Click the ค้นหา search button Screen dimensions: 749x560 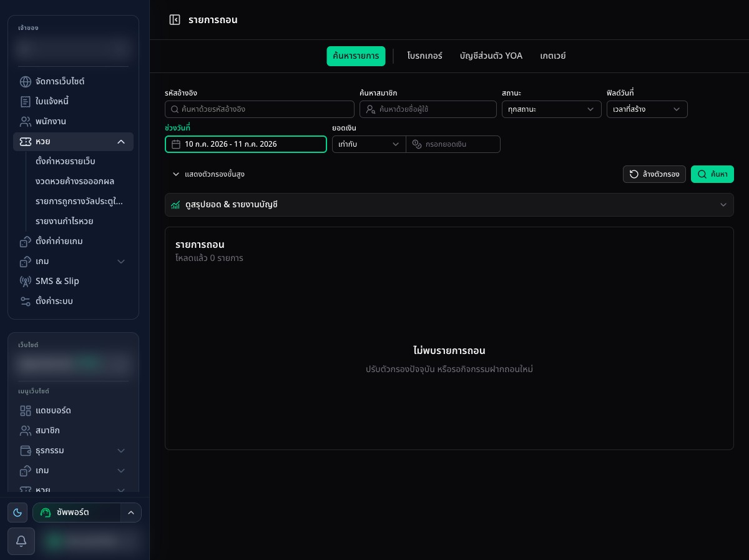point(712,174)
